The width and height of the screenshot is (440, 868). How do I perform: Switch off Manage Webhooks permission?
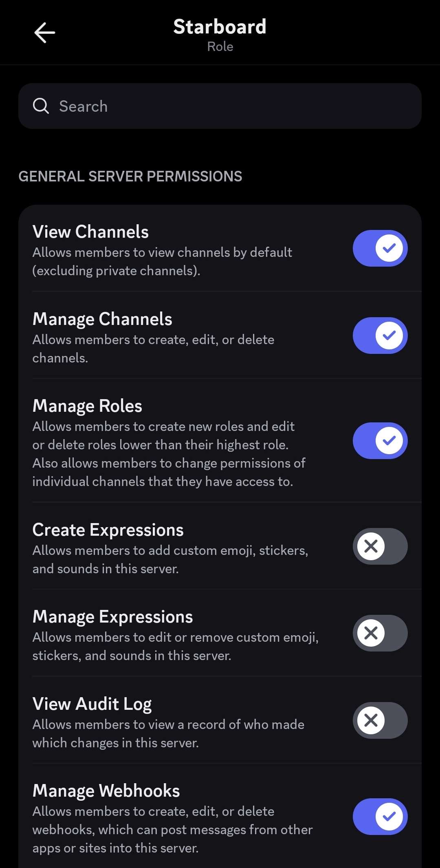click(380, 817)
